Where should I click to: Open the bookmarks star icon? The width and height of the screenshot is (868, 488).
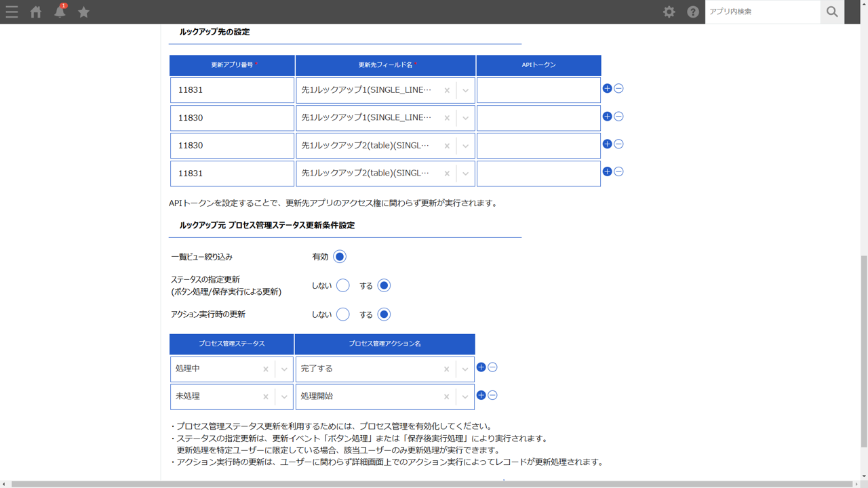tap(83, 12)
